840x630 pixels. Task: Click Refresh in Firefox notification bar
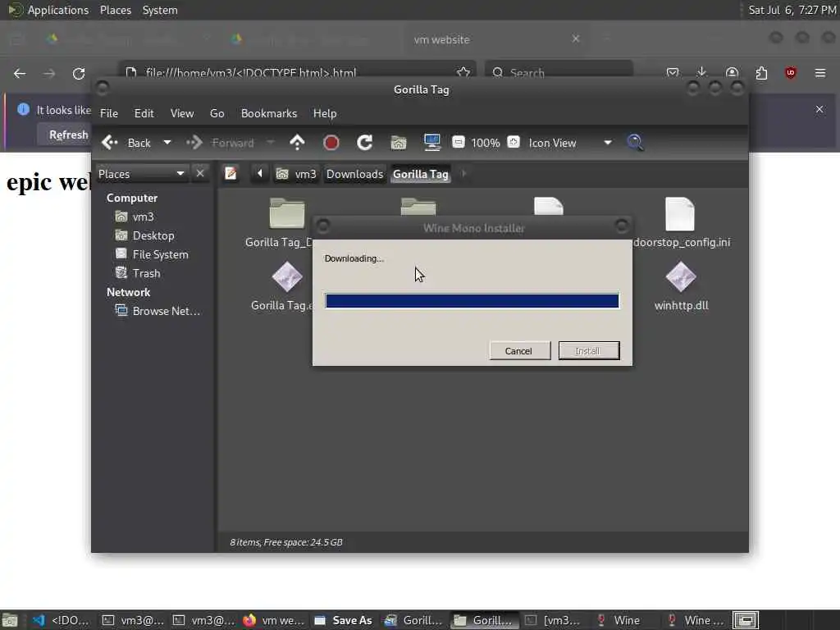tap(68, 135)
